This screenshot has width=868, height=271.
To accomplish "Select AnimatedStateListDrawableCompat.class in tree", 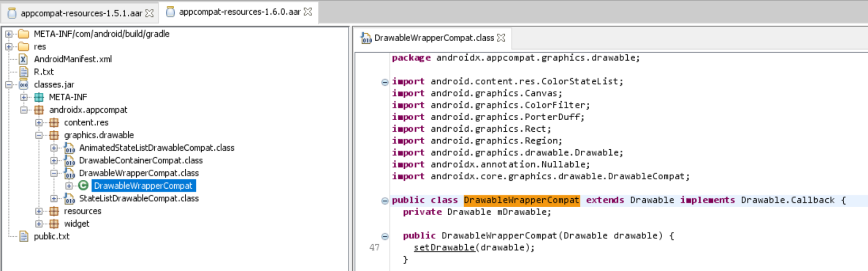I will (157, 148).
